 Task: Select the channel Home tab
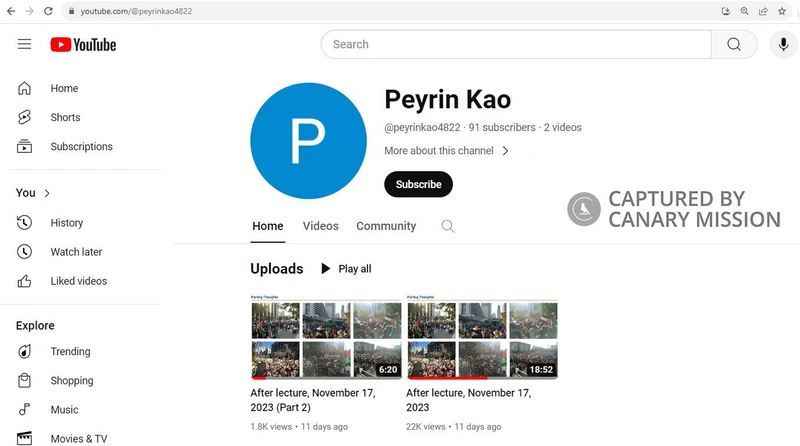click(268, 226)
